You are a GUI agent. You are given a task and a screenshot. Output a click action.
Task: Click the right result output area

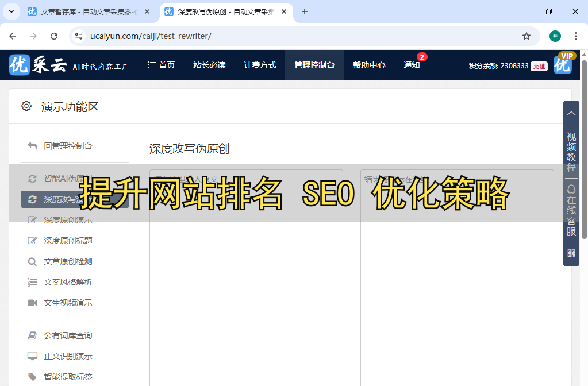457,277
